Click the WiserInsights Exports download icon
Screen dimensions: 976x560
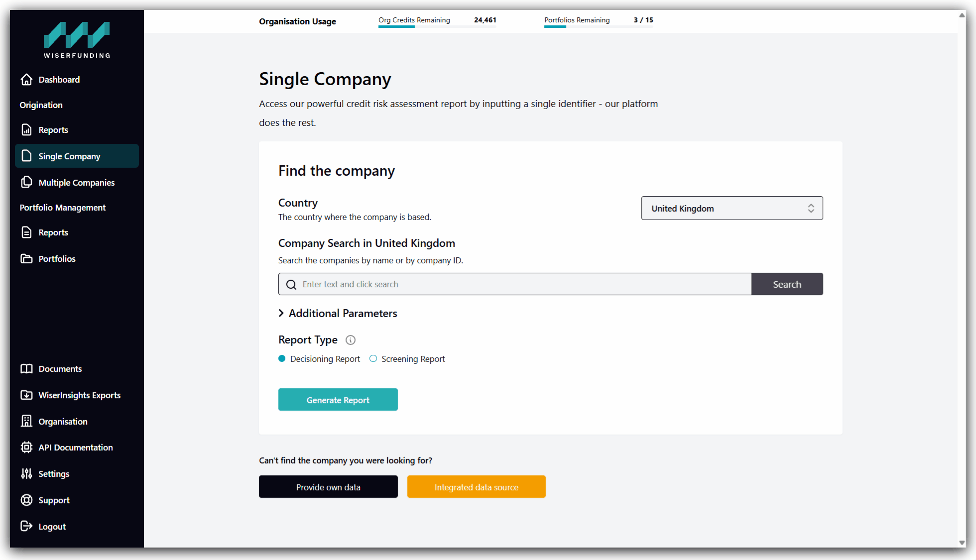coord(26,395)
